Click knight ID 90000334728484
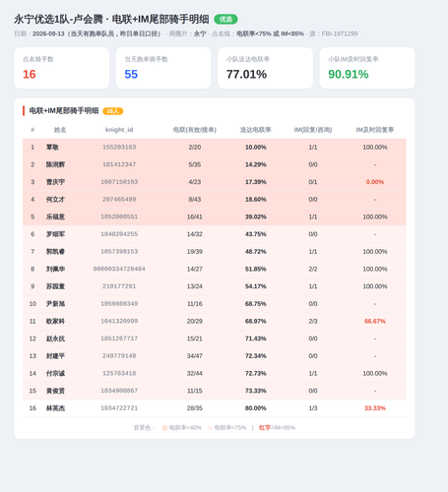 (x=119, y=269)
